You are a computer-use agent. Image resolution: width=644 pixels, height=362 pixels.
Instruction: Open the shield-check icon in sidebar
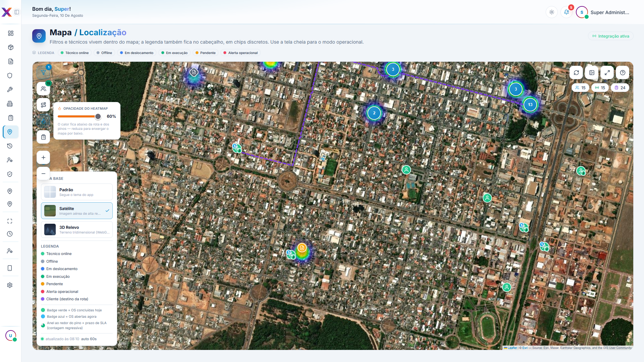(10, 174)
